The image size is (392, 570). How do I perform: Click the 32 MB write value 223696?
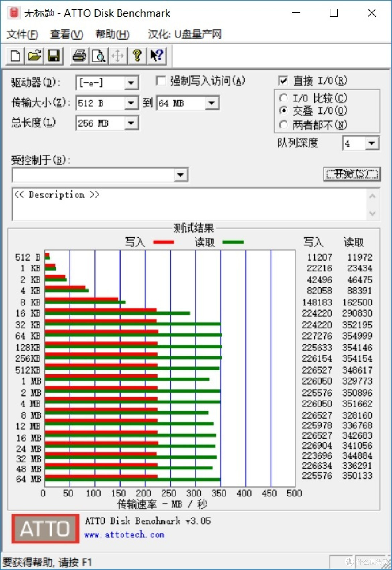click(317, 456)
